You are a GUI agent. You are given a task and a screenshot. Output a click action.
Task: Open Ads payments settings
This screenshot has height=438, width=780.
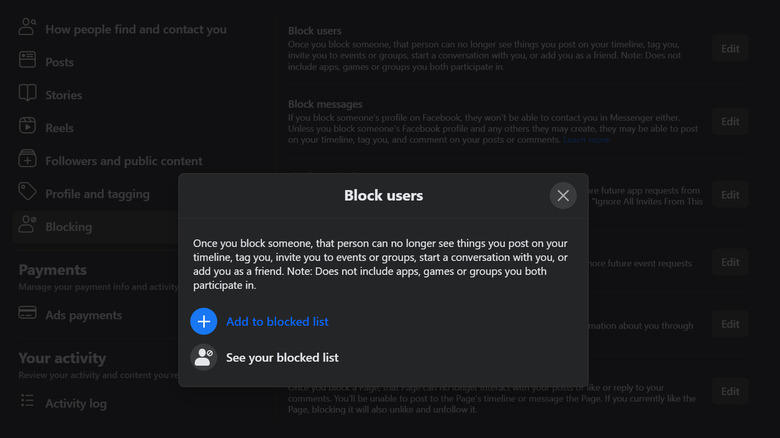pos(83,315)
